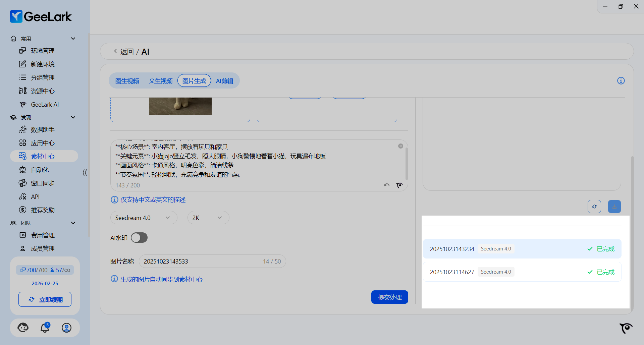Open the user profile icon
The width and height of the screenshot is (644, 345).
[x=66, y=328]
